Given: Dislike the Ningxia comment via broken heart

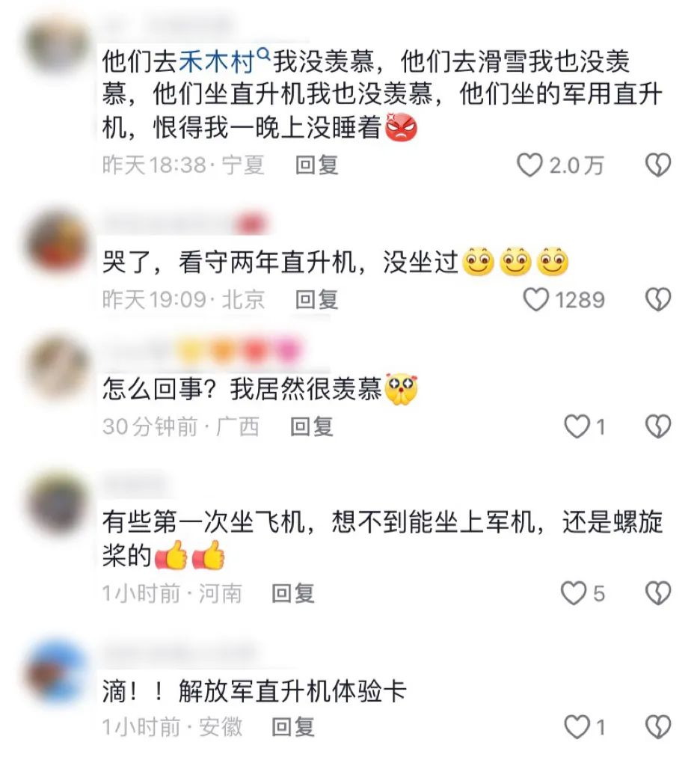Looking at the screenshot, I should pos(658,165).
